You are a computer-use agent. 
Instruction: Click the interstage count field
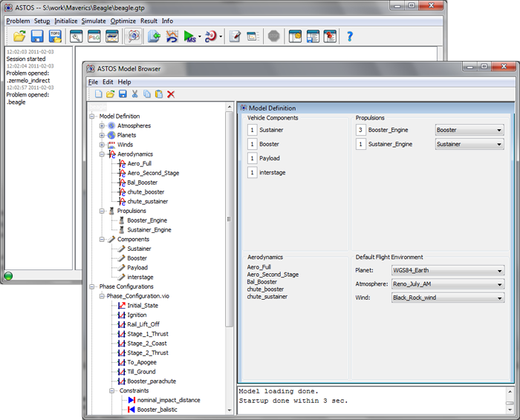252,173
